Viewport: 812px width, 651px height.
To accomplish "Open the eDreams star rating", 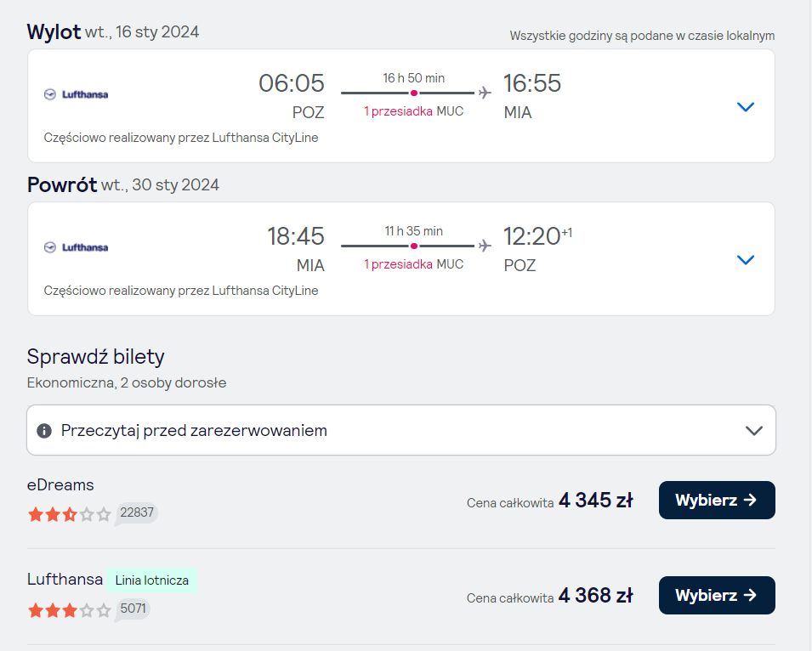I will coord(70,514).
